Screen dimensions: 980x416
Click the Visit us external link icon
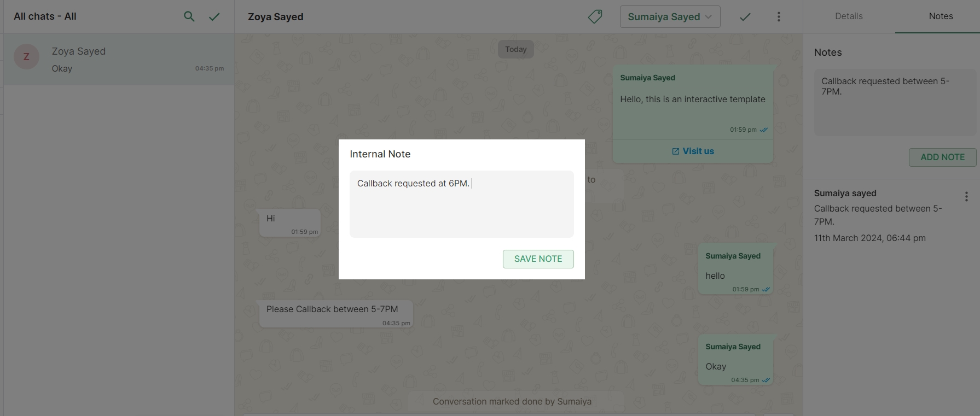tap(675, 151)
